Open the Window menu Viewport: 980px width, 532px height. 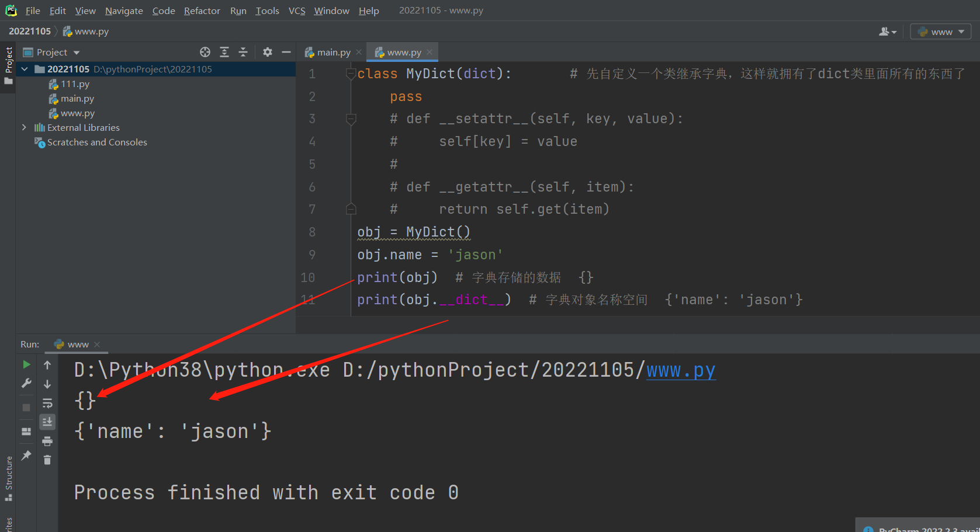pos(331,11)
